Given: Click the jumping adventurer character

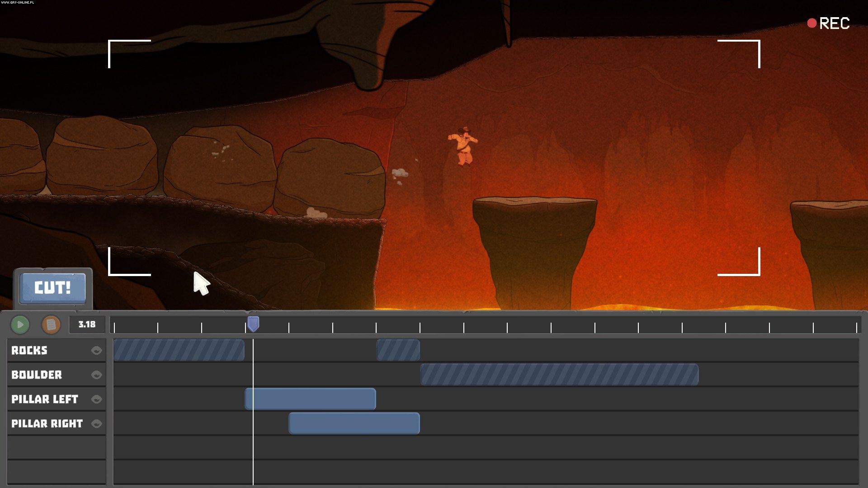Looking at the screenshot, I should pyautogui.click(x=463, y=146).
